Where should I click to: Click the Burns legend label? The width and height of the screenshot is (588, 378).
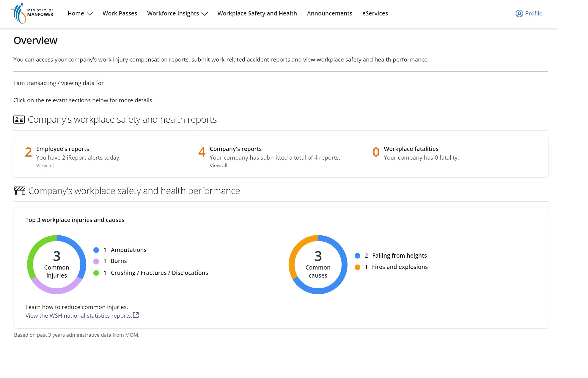119,261
